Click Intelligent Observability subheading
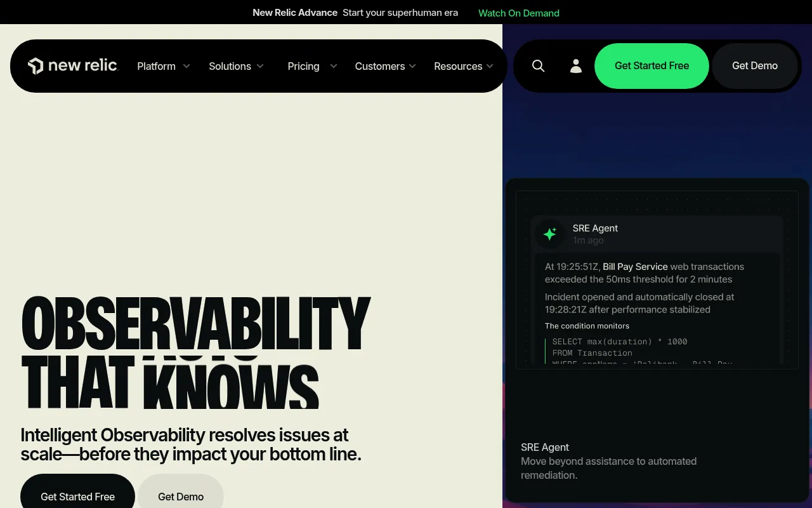Image resolution: width=812 pixels, height=508 pixels. click(191, 444)
